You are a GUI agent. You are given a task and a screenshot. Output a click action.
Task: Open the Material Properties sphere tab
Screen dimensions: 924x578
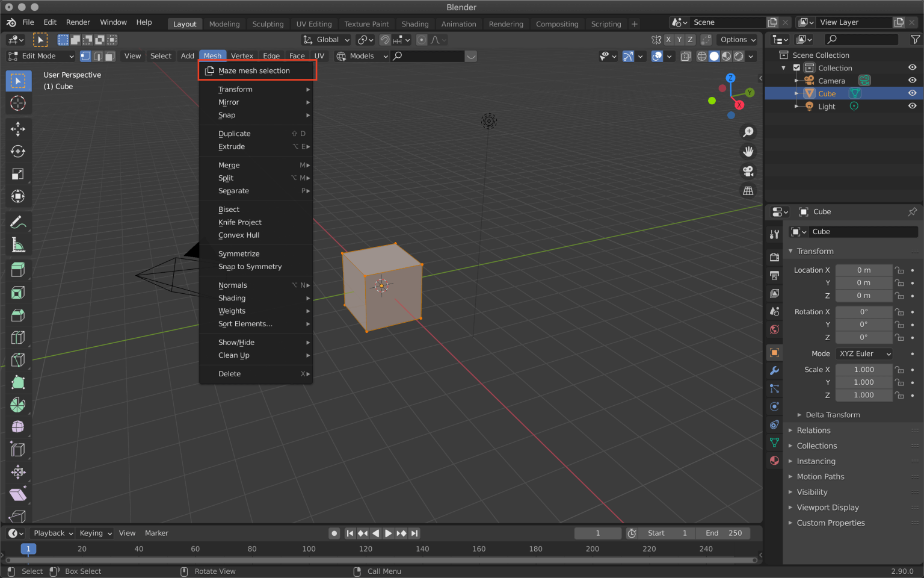774,461
